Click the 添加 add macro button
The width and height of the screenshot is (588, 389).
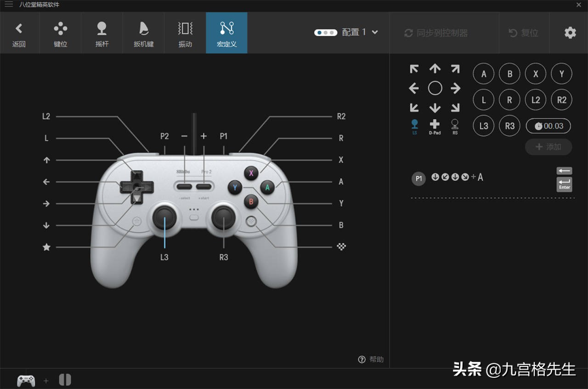coord(548,147)
